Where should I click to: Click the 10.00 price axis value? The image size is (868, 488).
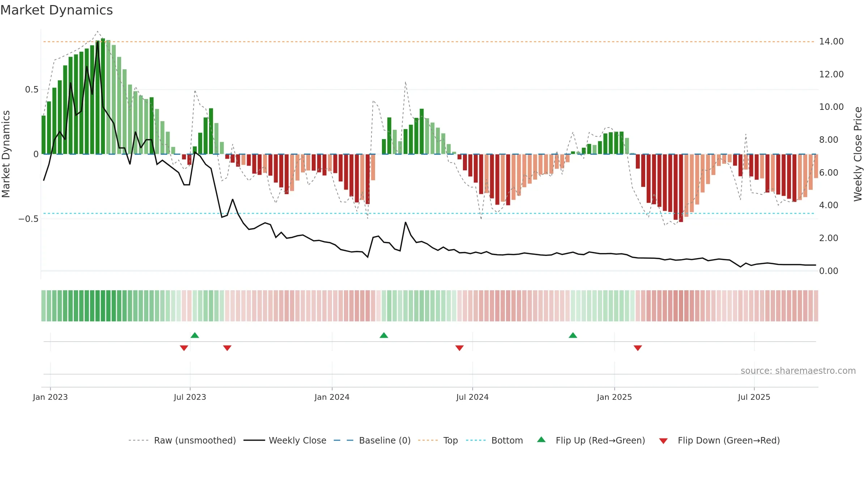(831, 107)
